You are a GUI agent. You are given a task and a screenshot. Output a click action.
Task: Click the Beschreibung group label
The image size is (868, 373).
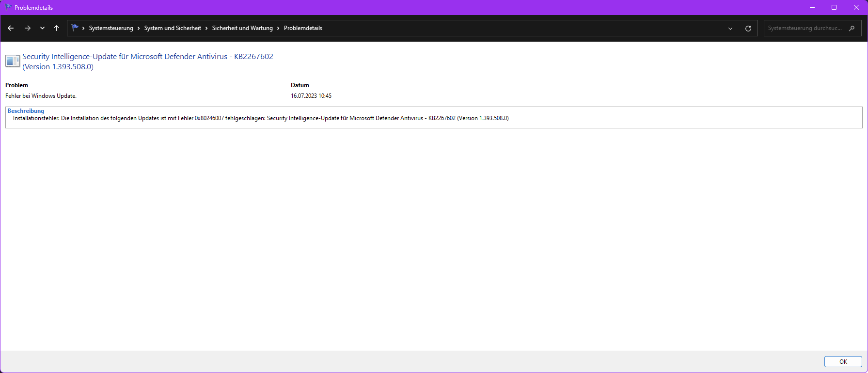pos(26,111)
